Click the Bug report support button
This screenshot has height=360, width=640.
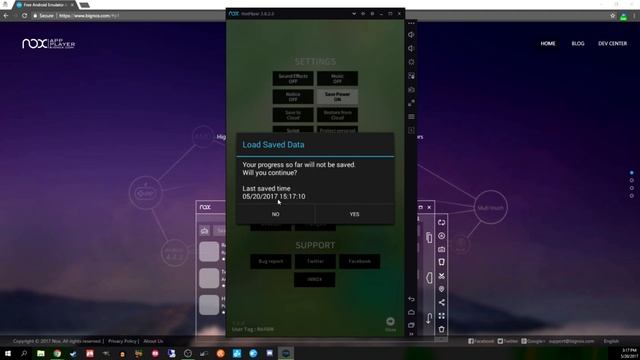coord(271,261)
